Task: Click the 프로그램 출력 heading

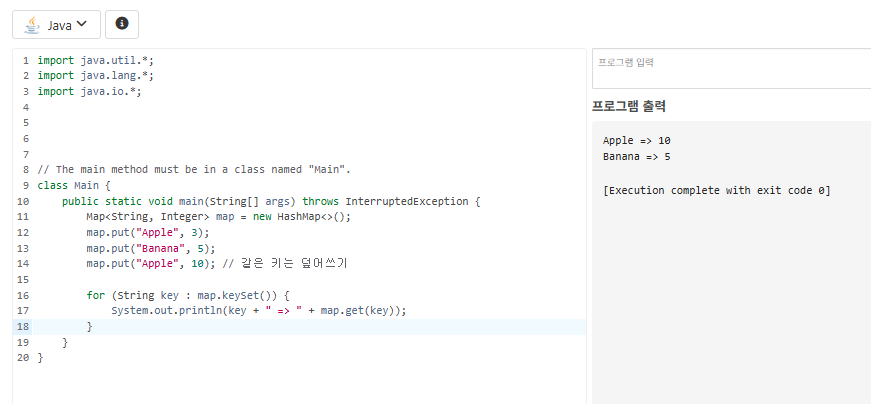Action: (629, 106)
